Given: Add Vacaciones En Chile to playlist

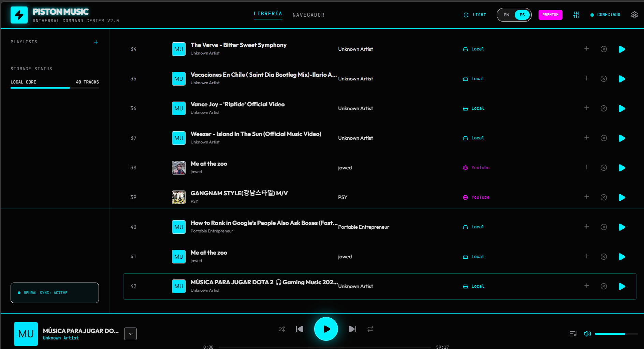Looking at the screenshot, I should point(587,78).
